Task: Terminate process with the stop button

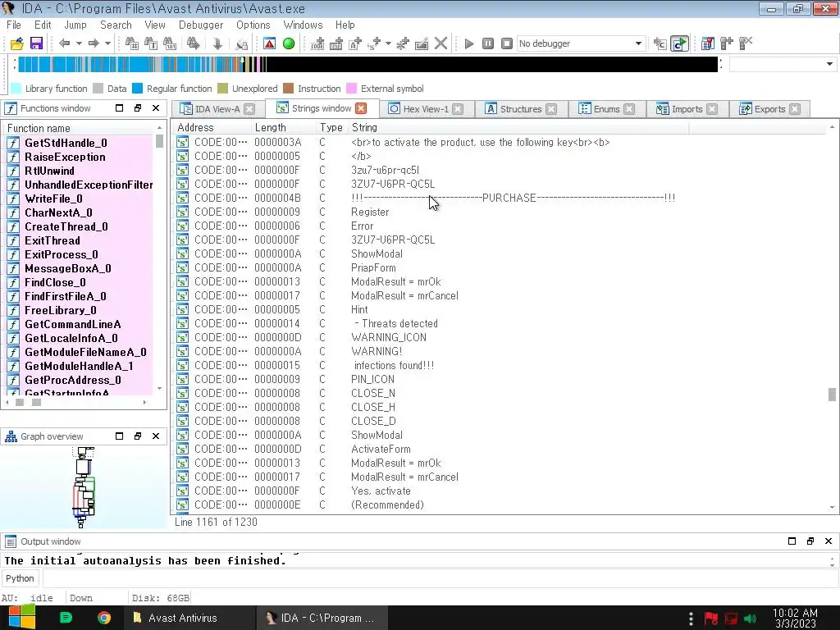Action: coord(507,43)
